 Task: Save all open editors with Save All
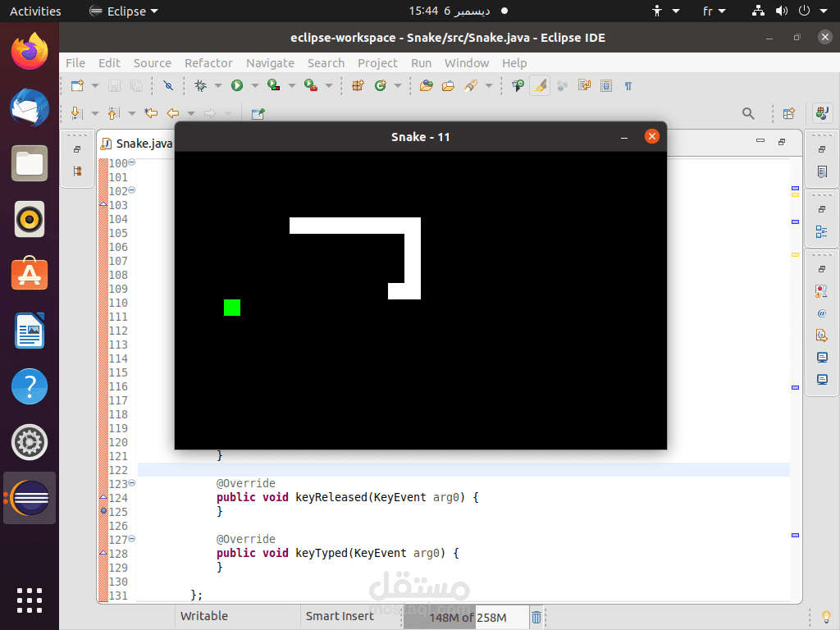click(136, 85)
